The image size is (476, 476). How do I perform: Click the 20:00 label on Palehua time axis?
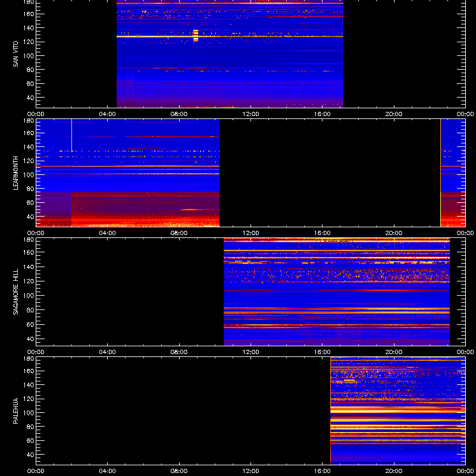coord(394,471)
